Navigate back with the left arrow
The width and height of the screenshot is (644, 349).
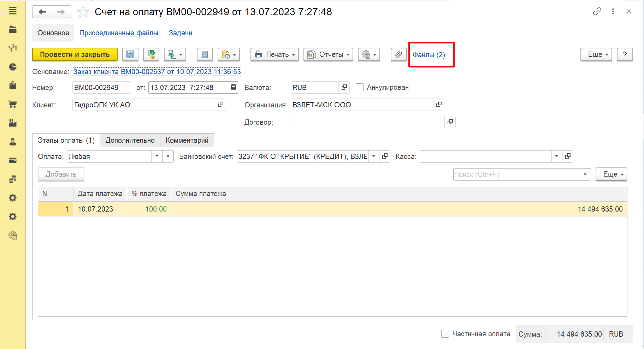pos(42,12)
